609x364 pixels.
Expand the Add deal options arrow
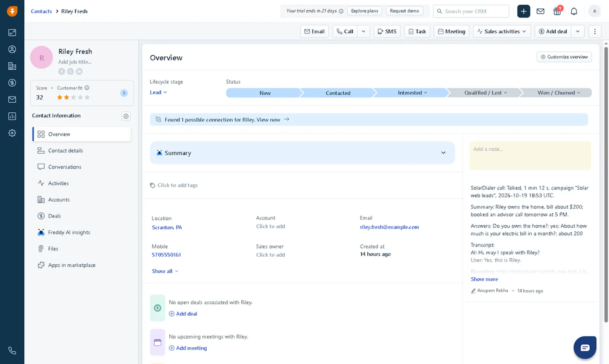(x=578, y=32)
